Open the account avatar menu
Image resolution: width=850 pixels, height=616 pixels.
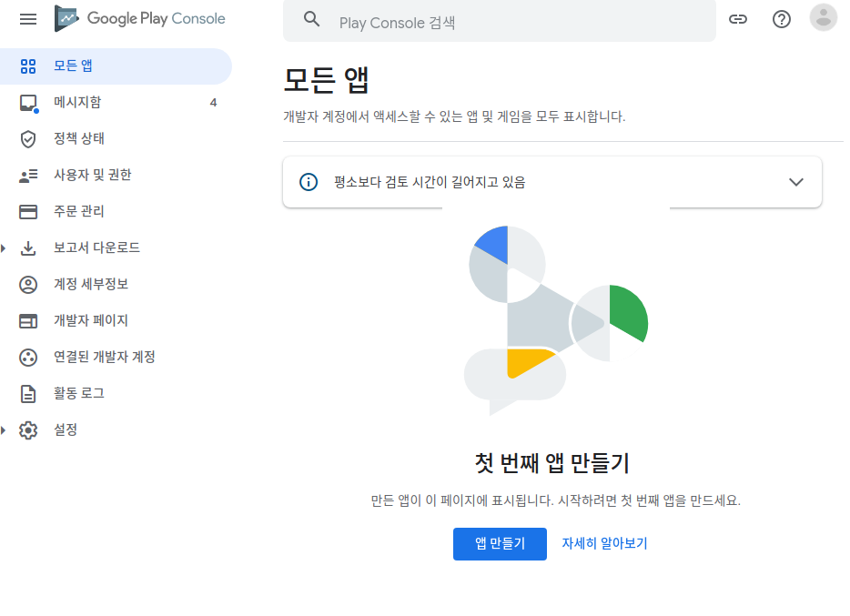823,17
